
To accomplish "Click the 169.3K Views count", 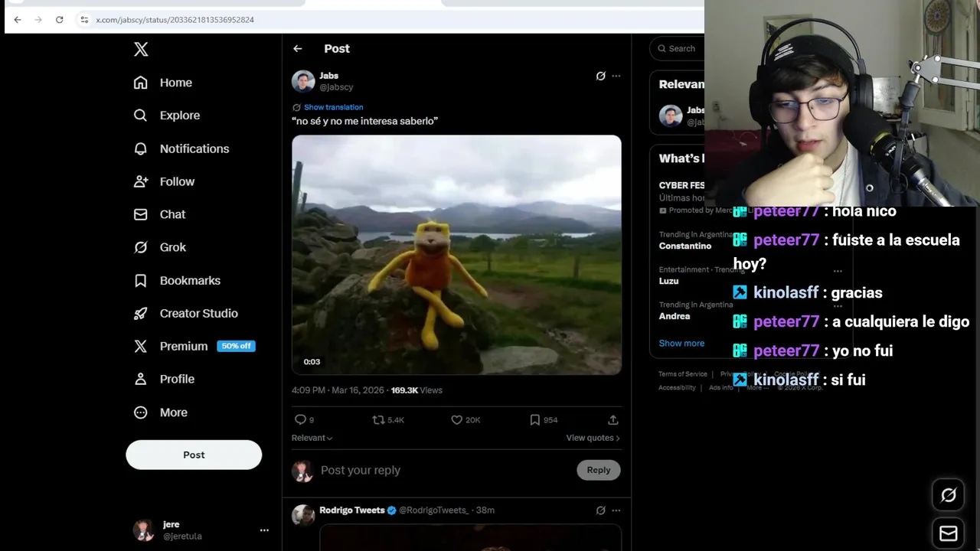I will tap(416, 390).
